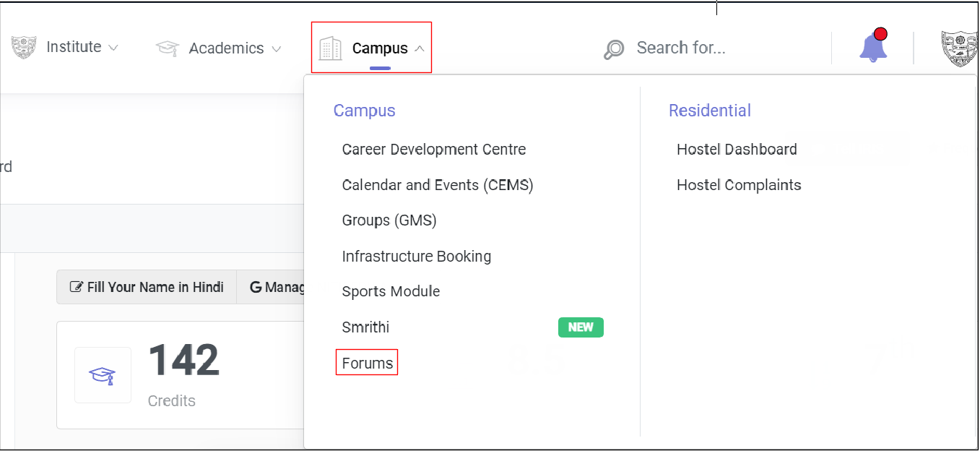Select Groups (GMS) menu entry
Viewport: 980px width, 451px height.
click(x=389, y=220)
